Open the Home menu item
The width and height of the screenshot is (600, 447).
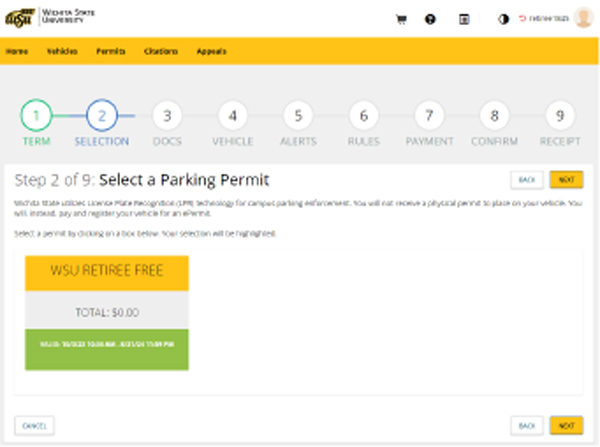point(17,51)
